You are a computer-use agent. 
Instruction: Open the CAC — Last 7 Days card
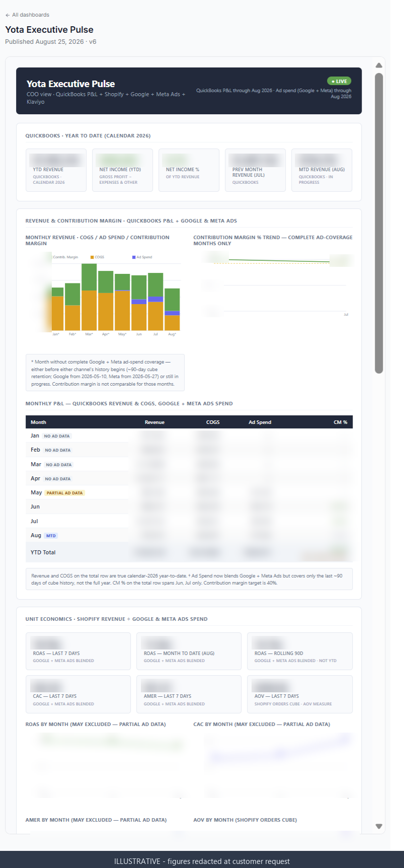click(78, 694)
